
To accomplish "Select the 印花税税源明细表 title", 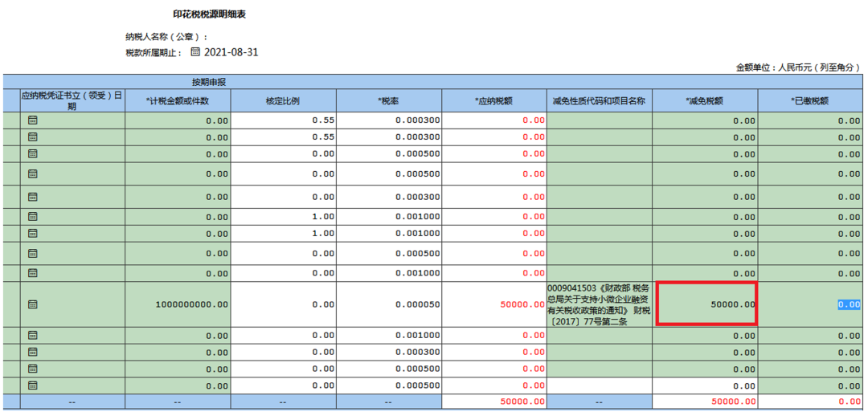I will click(x=209, y=15).
